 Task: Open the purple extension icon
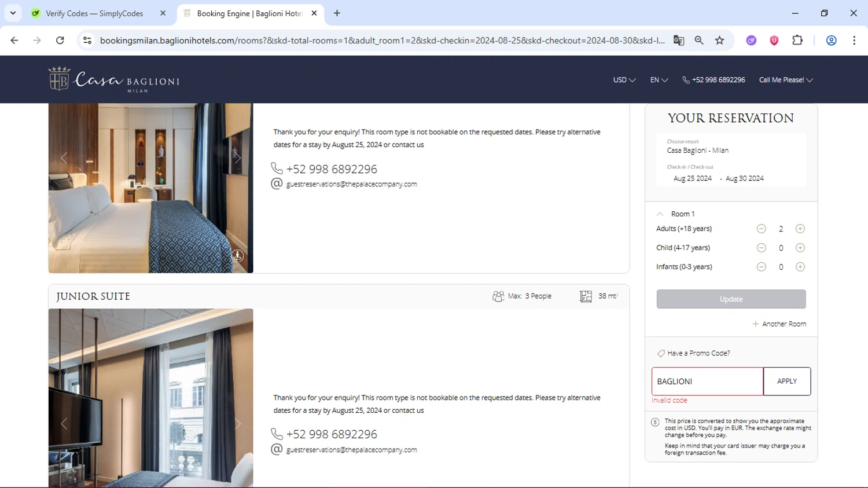(751, 40)
